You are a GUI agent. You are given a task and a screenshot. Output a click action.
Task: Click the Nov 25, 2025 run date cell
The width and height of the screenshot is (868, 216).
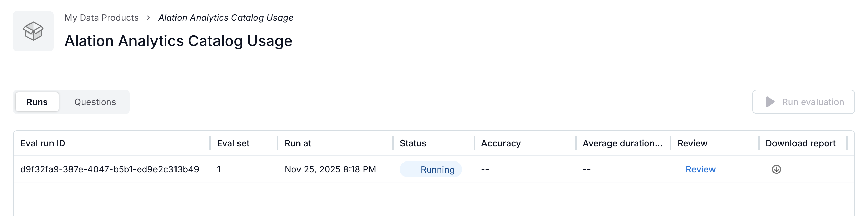(x=330, y=169)
